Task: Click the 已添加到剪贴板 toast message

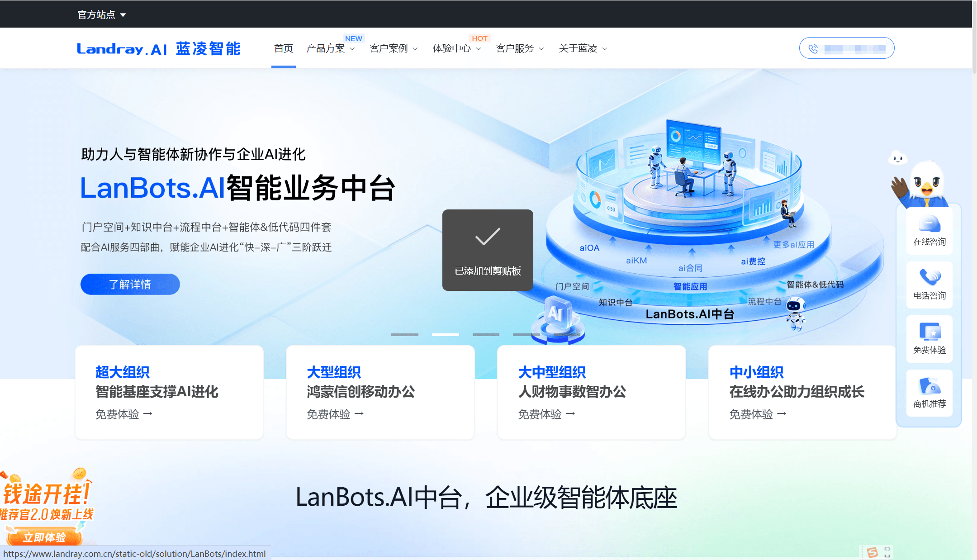Action: (x=488, y=250)
